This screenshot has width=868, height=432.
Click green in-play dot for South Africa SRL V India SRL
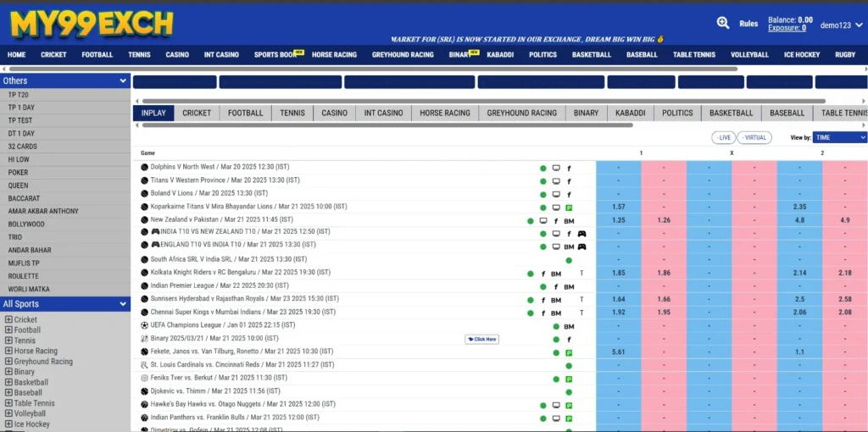(x=569, y=261)
